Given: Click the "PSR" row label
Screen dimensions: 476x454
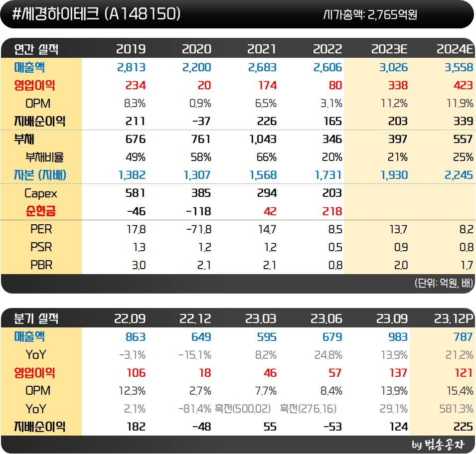Looking at the screenshot, I should click(x=41, y=247).
